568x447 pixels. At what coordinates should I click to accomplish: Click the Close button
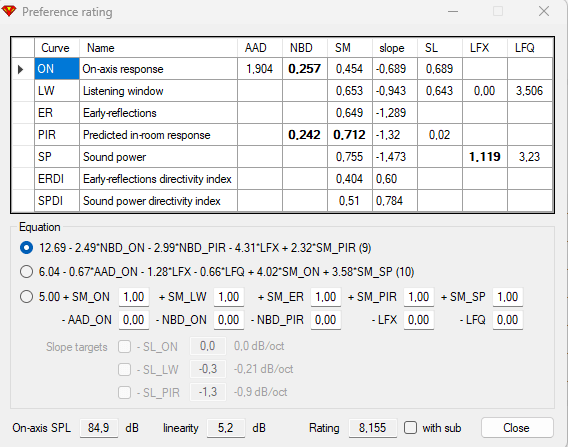(517, 428)
